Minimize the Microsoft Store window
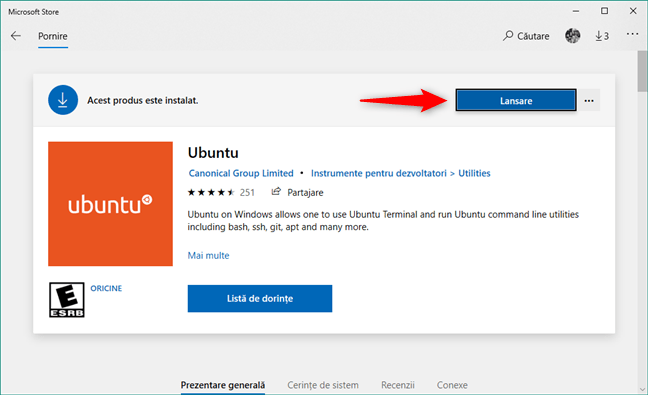648x395 pixels. pyautogui.click(x=576, y=12)
